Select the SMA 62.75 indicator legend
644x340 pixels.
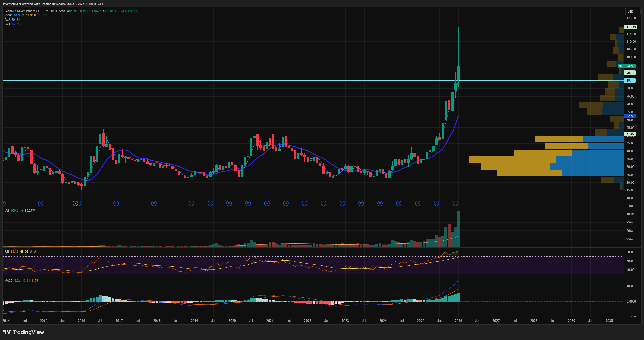pyautogui.click(x=7, y=24)
